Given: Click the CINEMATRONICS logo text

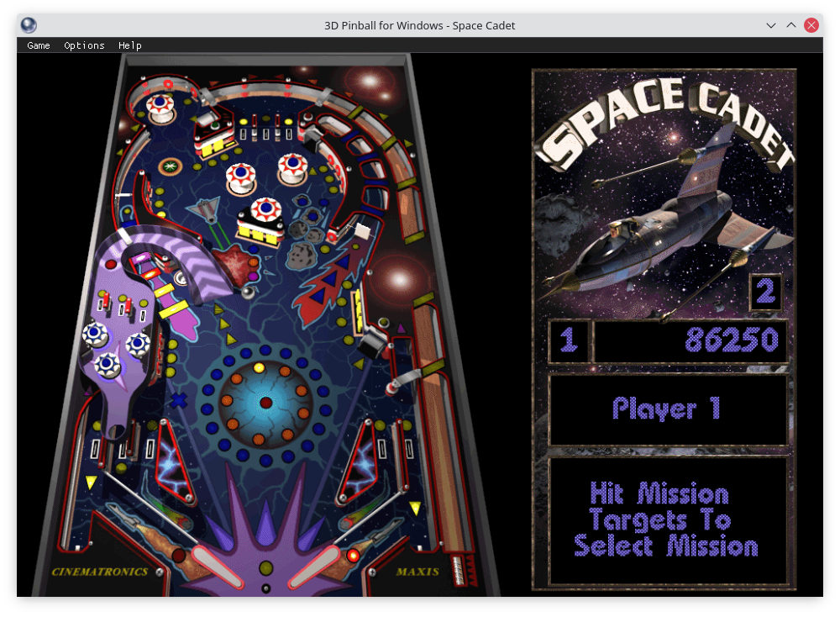Looking at the screenshot, I should click(x=100, y=572).
